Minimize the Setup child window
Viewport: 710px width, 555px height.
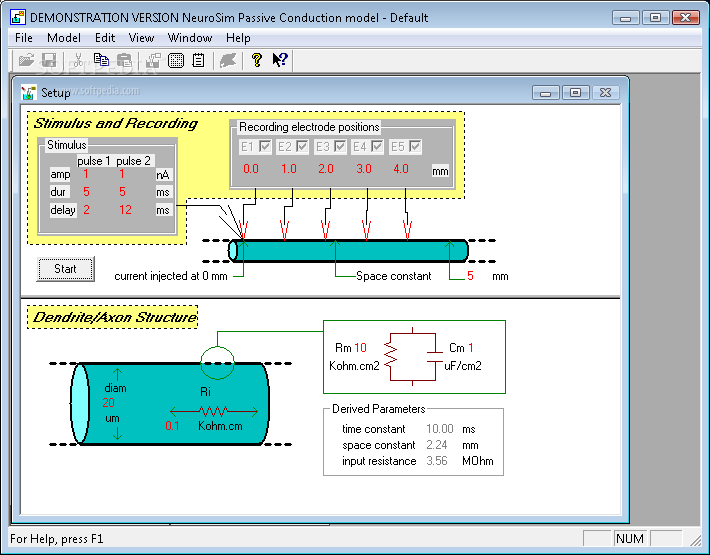click(546, 92)
